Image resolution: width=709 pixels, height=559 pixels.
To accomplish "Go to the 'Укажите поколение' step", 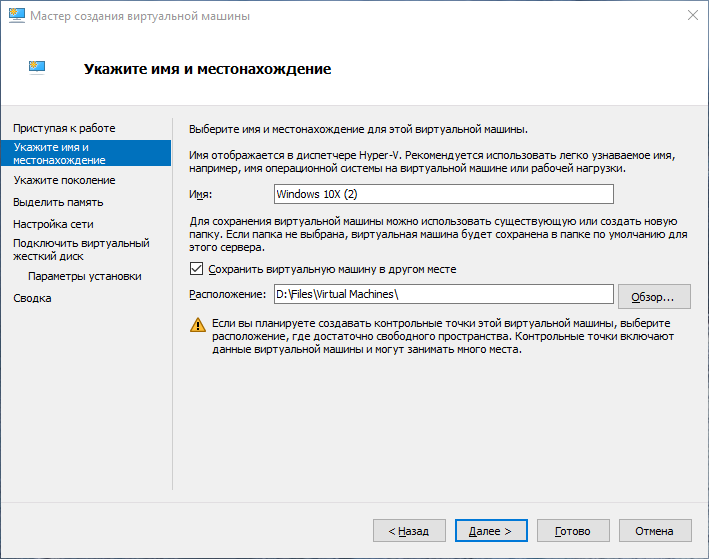I will pos(64,180).
